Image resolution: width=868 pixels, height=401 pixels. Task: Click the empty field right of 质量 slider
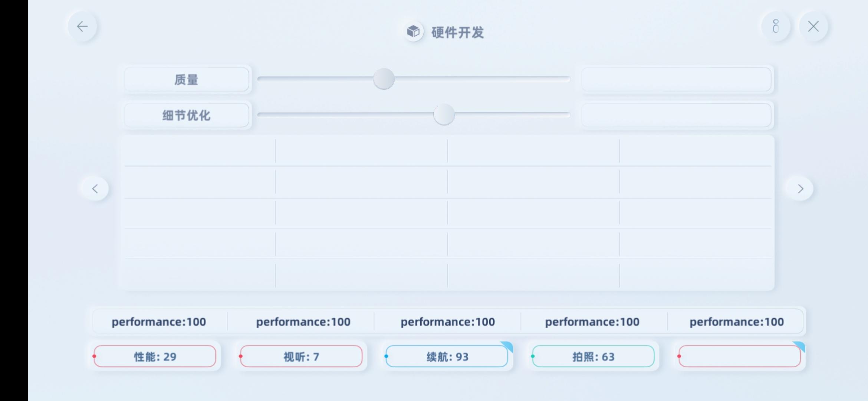(x=676, y=79)
